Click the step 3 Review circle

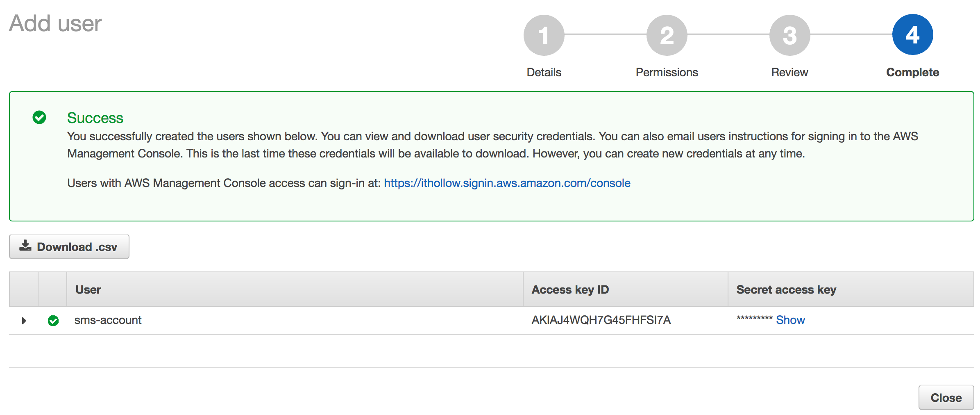(x=789, y=35)
